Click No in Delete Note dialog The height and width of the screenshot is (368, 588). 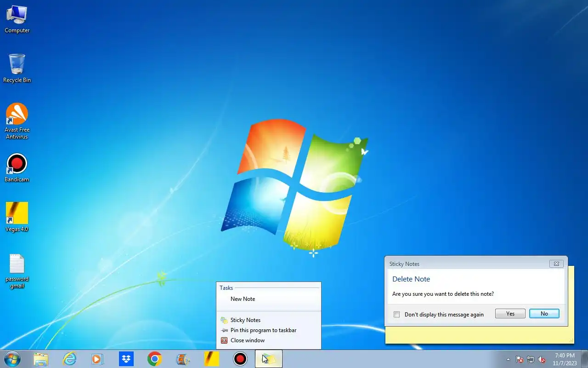tap(544, 314)
